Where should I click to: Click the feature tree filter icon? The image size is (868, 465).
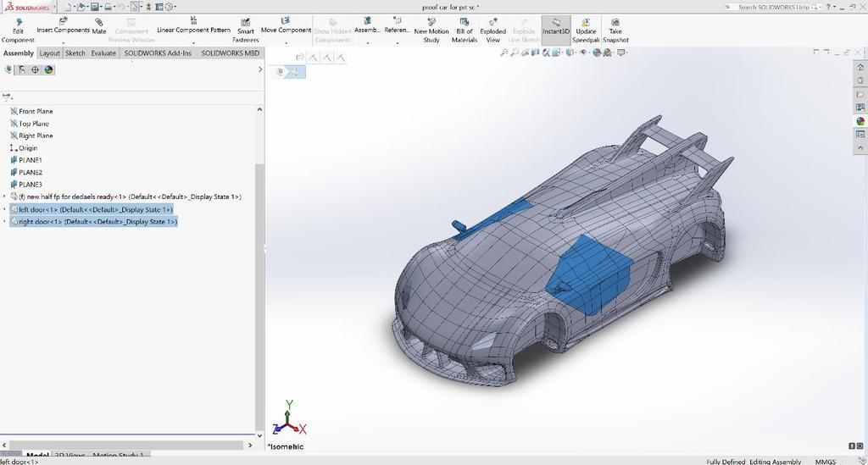7,97
